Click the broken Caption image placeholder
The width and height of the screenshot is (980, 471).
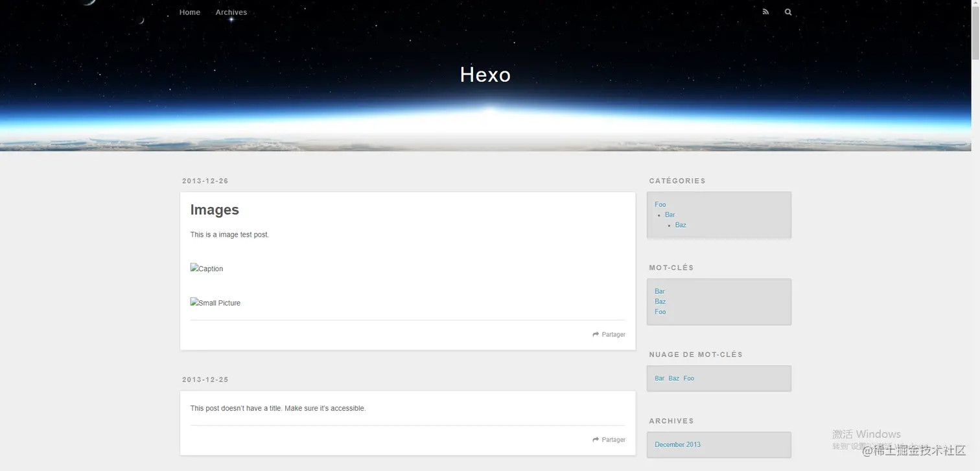coord(206,268)
